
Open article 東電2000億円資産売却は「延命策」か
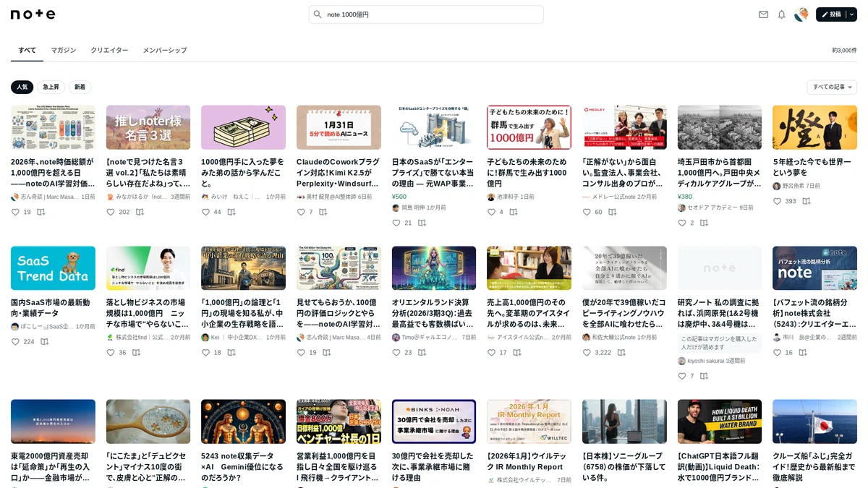[53, 466]
